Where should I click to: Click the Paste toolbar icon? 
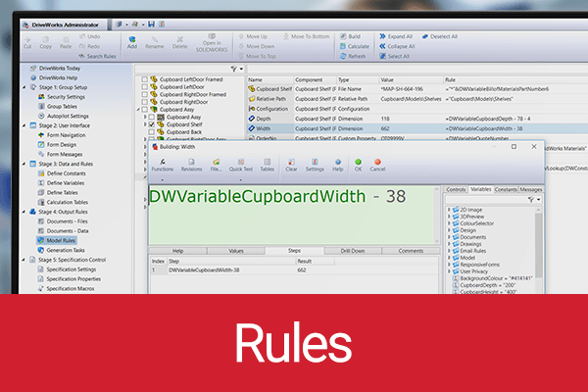[66, 42]
